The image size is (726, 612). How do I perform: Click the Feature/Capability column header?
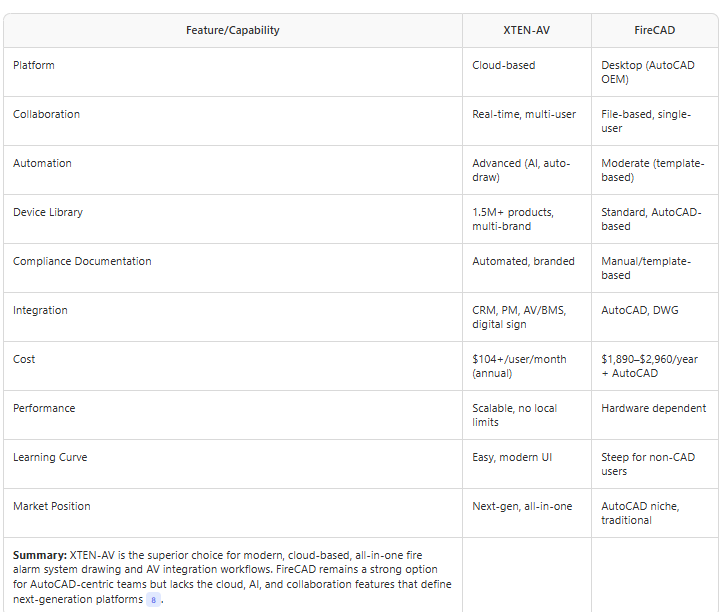pos(233,30)
